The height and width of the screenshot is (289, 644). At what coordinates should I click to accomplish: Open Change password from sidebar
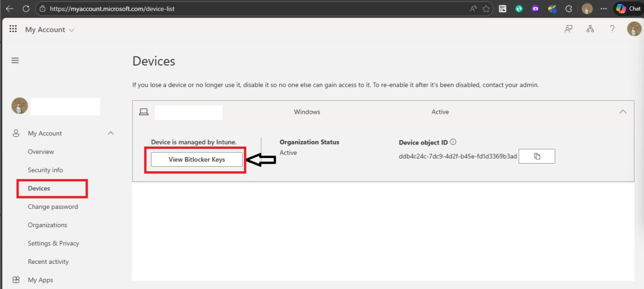click(x=53, y=207)
